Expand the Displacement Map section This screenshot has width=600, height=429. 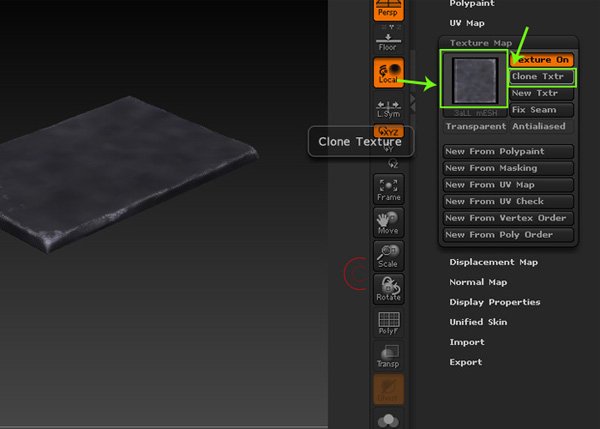point(493,262)
